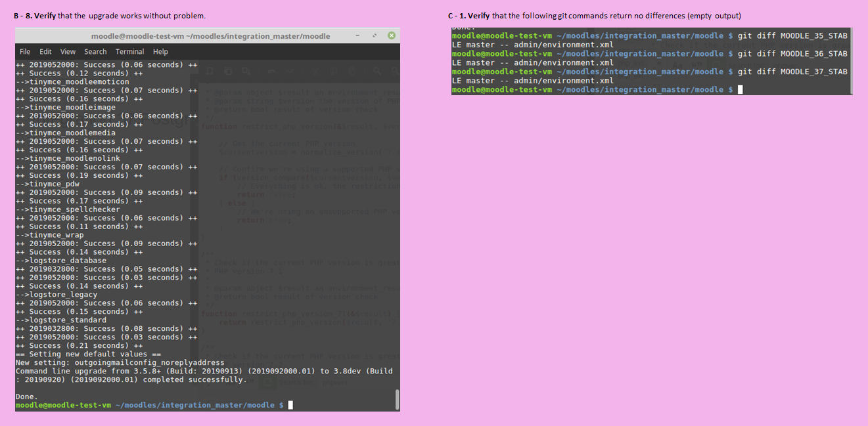Click 'New setting: outgoingmailconfig_noreplyaddress' line

pyautogui.click(x=120, y=362)
